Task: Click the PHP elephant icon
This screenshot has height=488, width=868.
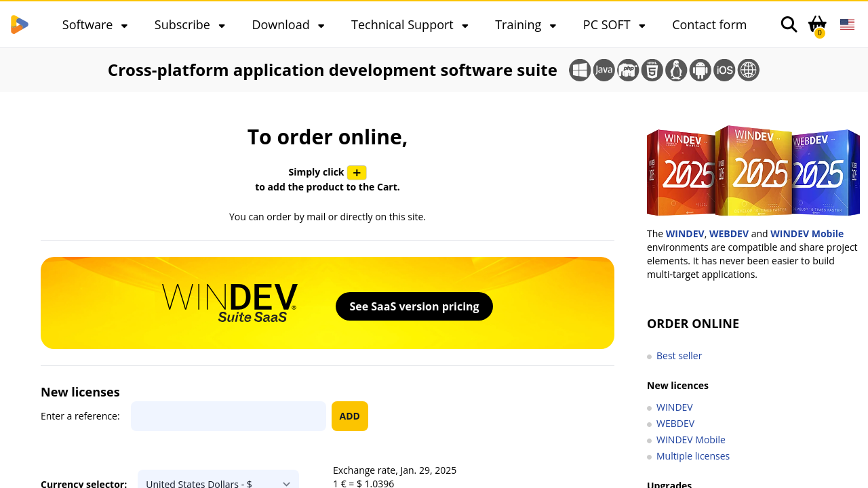Action: tap(628, 70)
